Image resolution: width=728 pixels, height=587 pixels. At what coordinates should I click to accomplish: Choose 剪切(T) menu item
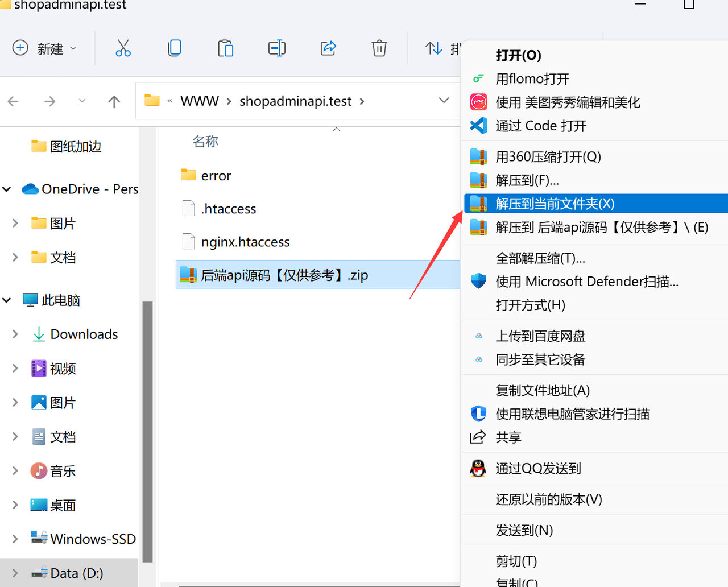[594, 561]
